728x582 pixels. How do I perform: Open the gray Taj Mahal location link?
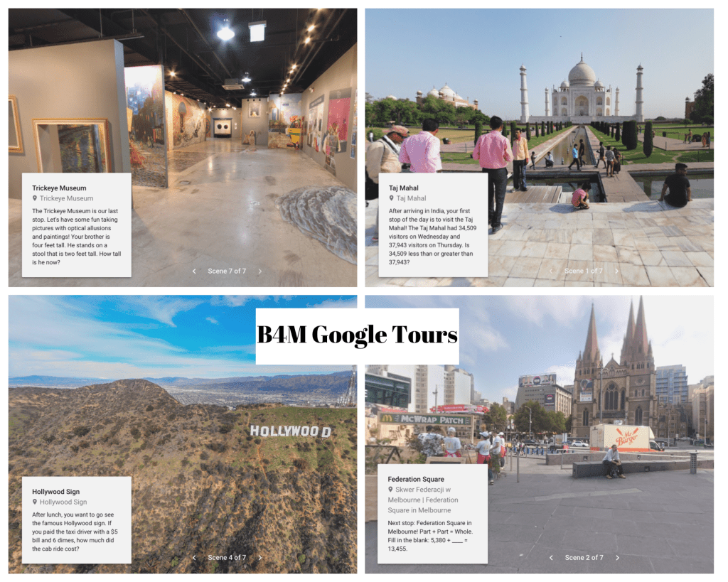pyautogui.click(x=412, y=199)
